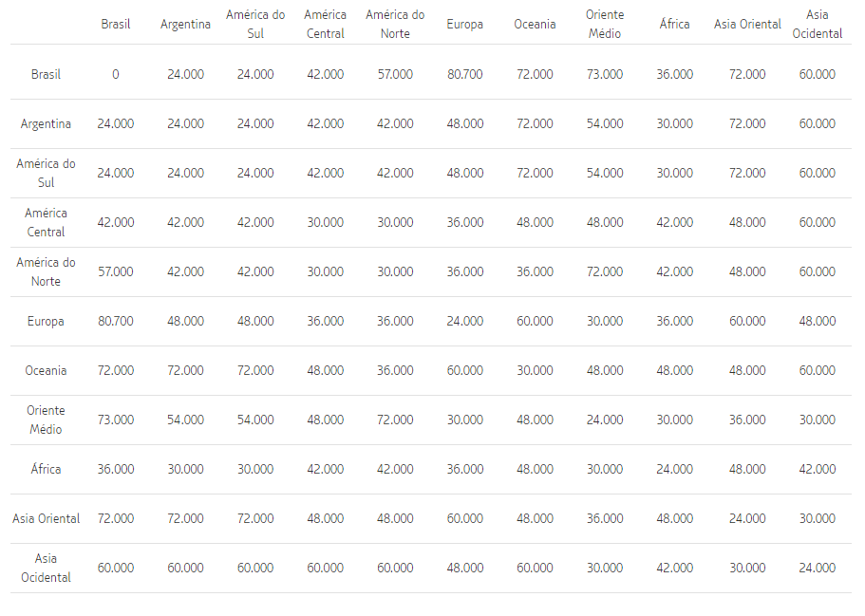This screenshot has width=865, height=616.
Task: Select the Argentina row label
Action: [46, 123]
